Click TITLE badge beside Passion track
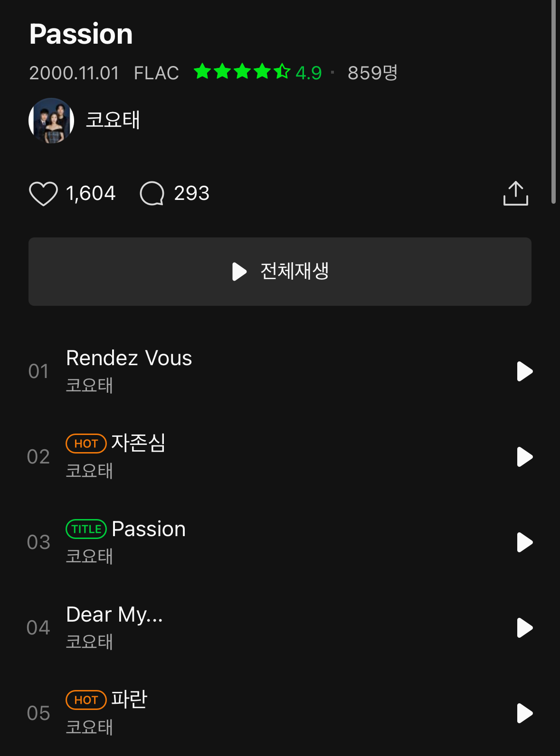The height and width of the screenshot is (756, 560). click(x=86, y=529)
